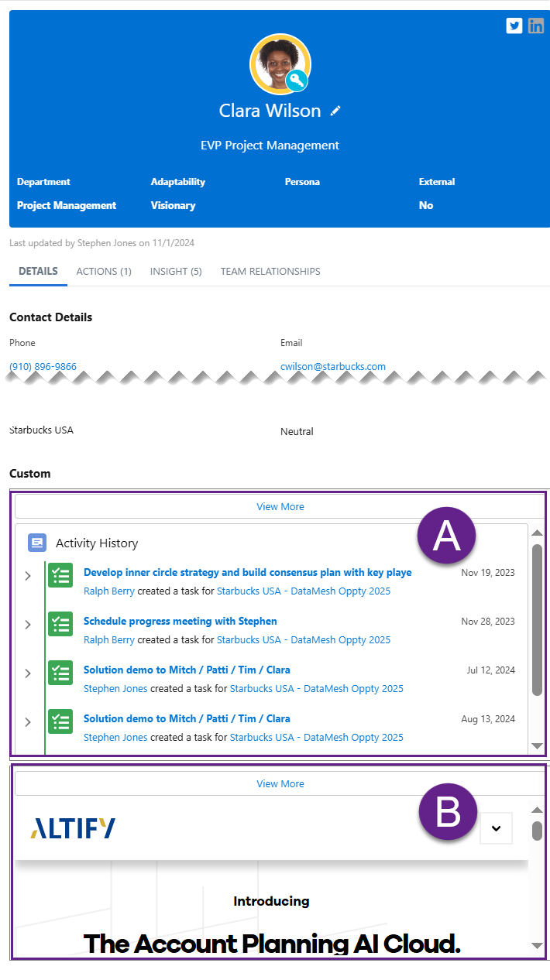
Task: Open the Twitter profile icon
Action: 514,26
